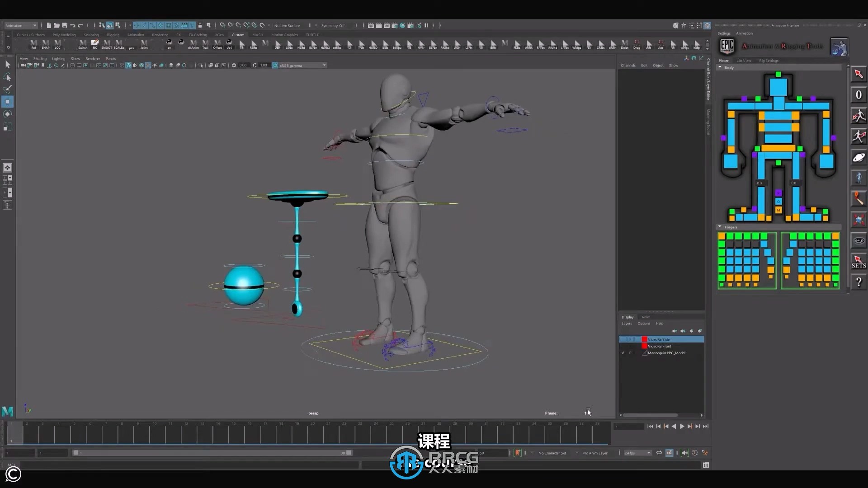Screen dimensions: 868x488
Task: Click the Delet shelf button
Action: [624, 44]
